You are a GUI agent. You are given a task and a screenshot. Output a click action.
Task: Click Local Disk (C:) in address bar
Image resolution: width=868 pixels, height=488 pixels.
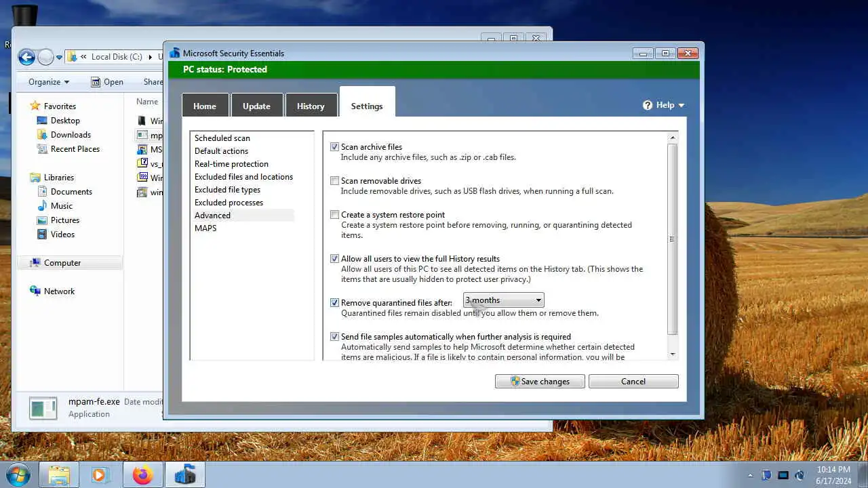pos(117,57)
